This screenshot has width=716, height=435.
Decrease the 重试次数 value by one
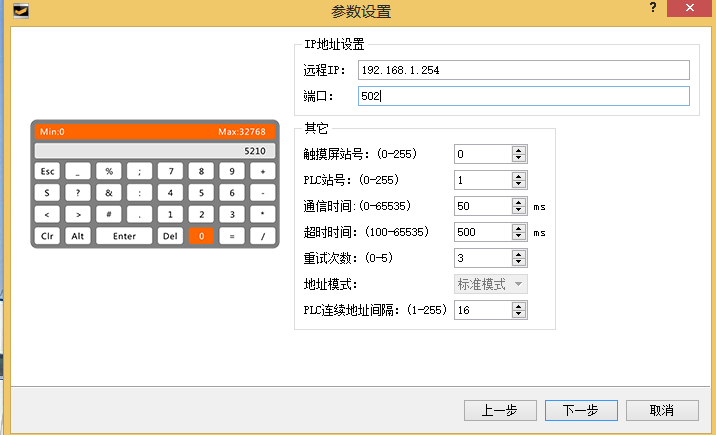[519, 262]
